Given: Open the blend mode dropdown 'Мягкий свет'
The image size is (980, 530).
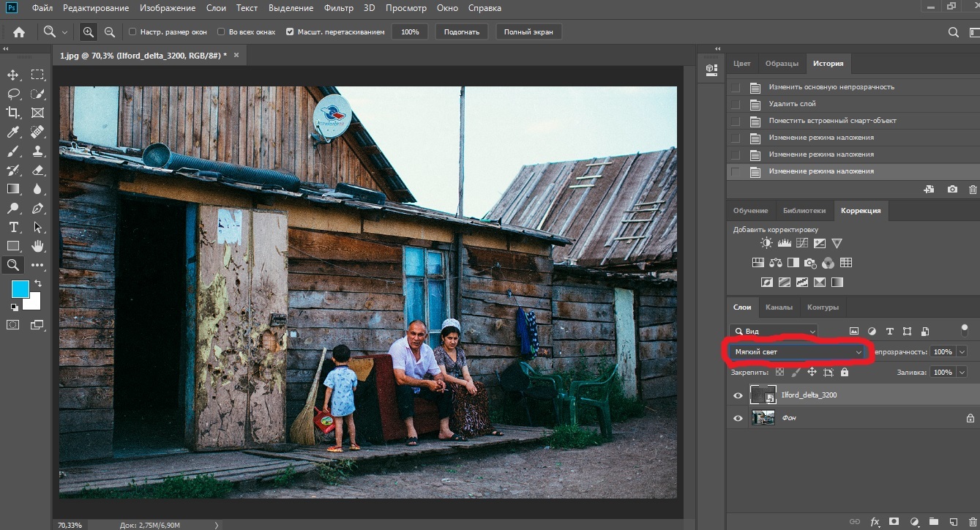Looking at the screenshot, I should point(798,352).
